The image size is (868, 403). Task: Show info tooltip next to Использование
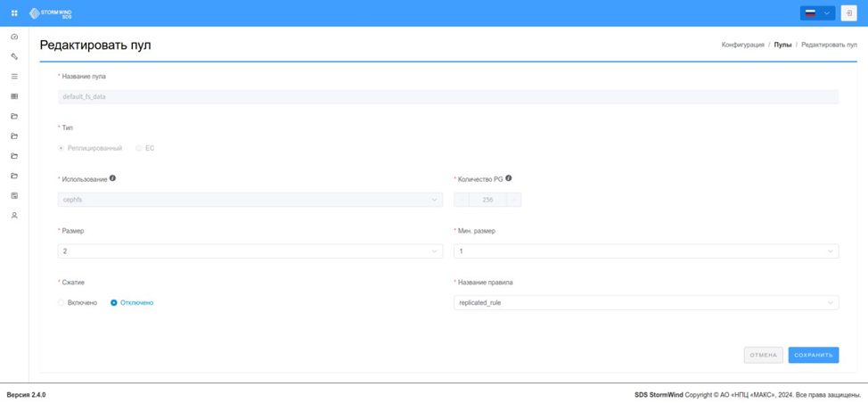pyautogui.click(x=112, y=178)
